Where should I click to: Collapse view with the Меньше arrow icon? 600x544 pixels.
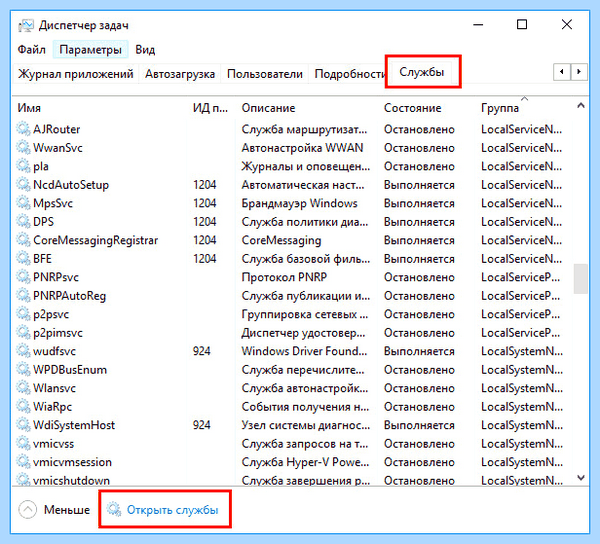coord(28,510)
